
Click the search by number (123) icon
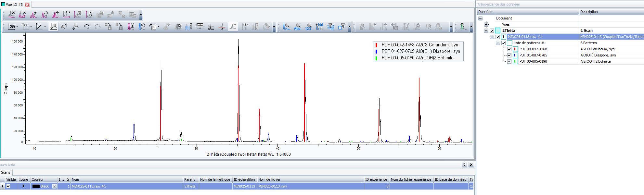pos(308,27)
